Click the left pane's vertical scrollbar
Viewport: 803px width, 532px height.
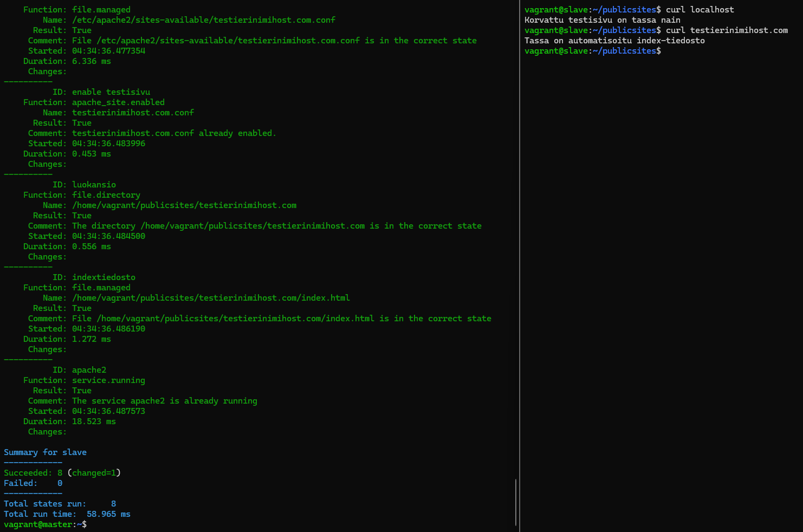pos(515,502)
